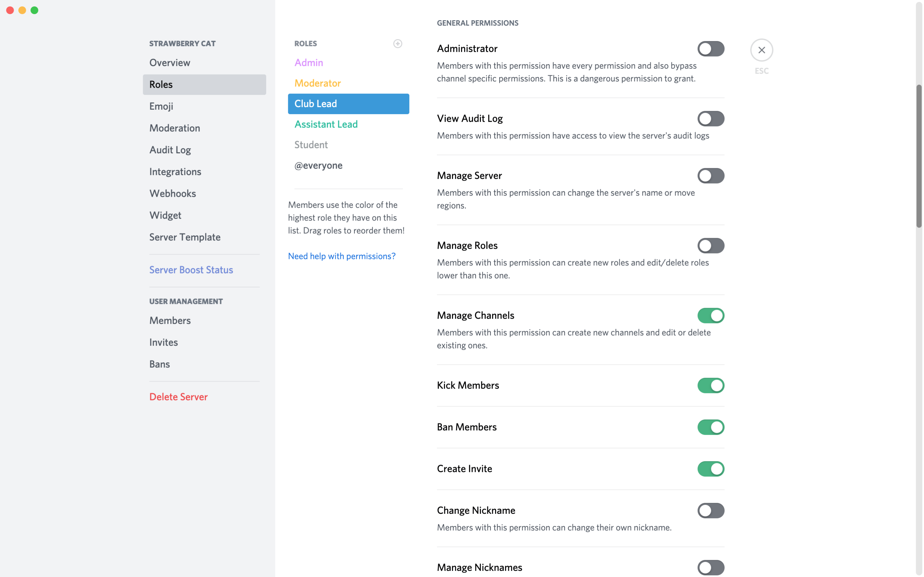Enable the Kick Members permission toggle
The width and height of the screenshot is (924, 577).
pyautogui.click(x=710, y=385)
